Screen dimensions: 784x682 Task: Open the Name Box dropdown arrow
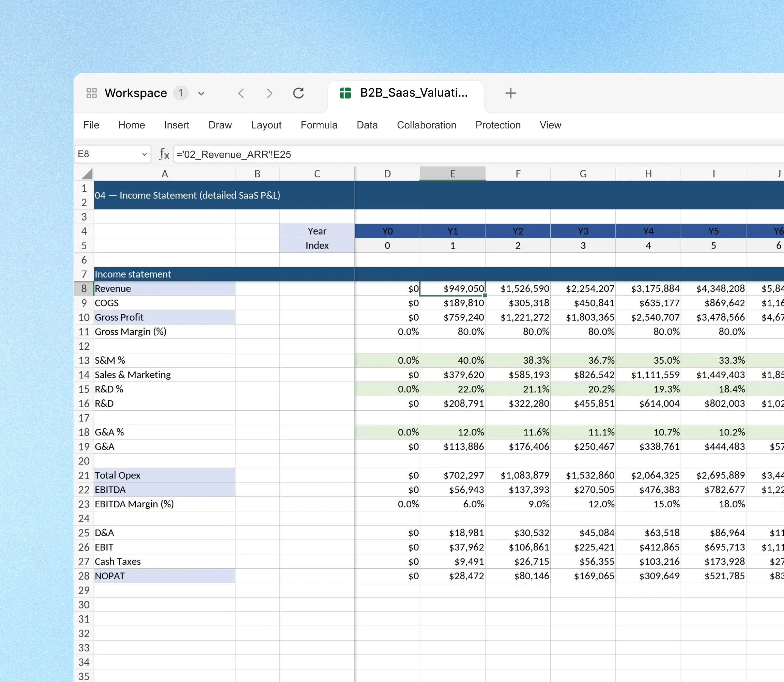[144, 154]
